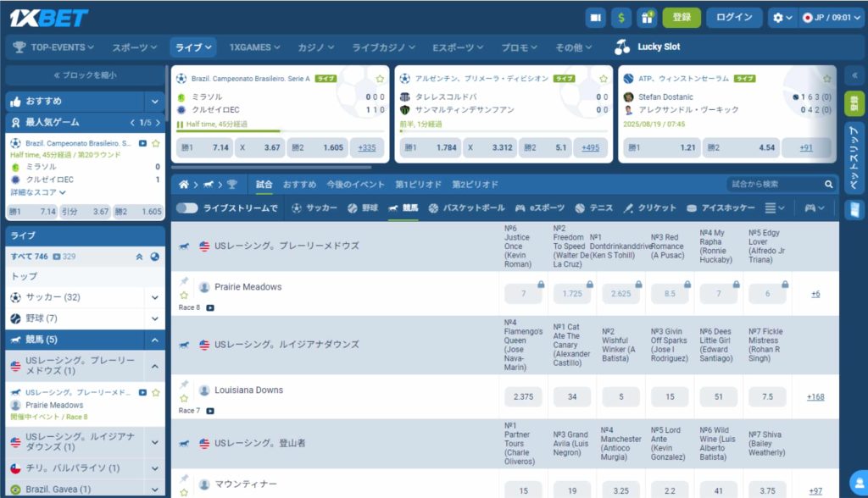The width and height of the screenshot is (868, 498).
Task: Expand Brazil. Gavea (1) in sidebar
Action: [155, 490]
